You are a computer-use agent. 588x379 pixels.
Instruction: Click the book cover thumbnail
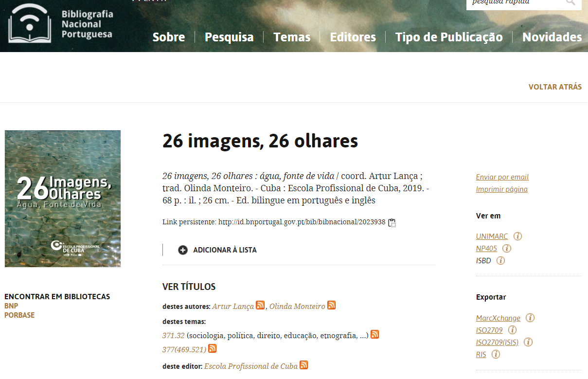click(63, 199)
